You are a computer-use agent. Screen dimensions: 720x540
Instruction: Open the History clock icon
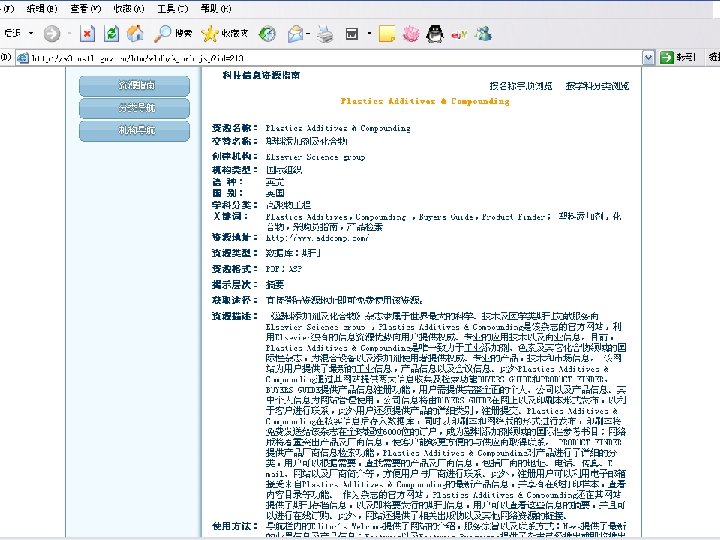pyautogui.click(x=267, y=34)
